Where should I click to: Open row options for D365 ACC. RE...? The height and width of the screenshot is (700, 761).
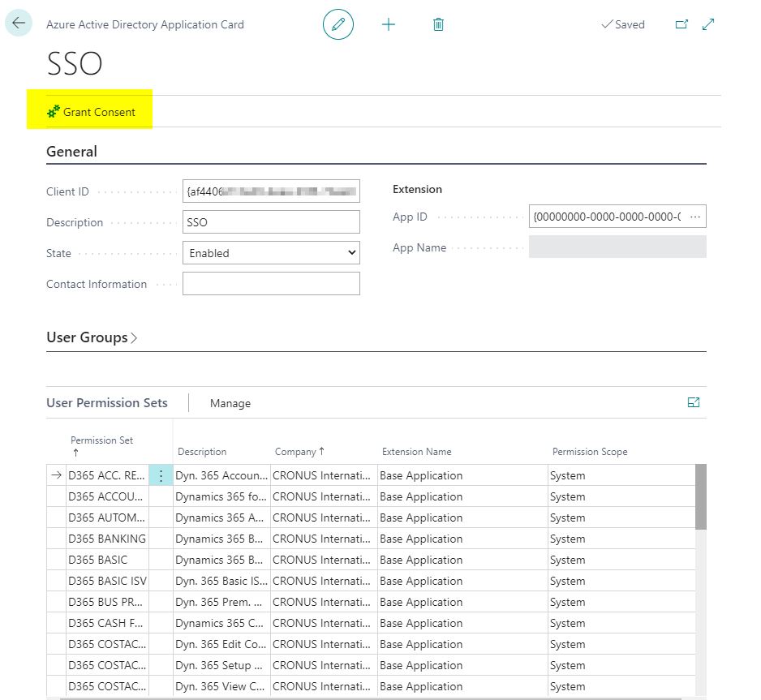(x=161, y=475)
